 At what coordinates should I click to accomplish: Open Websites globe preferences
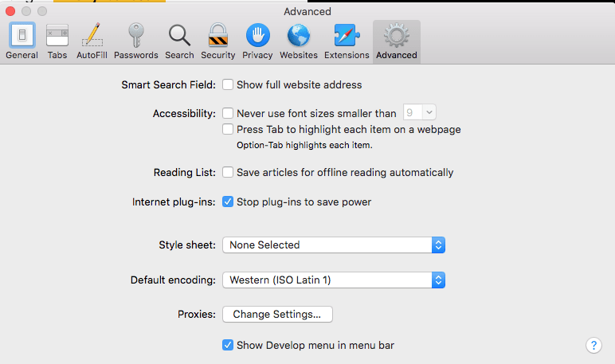[299, 41]
